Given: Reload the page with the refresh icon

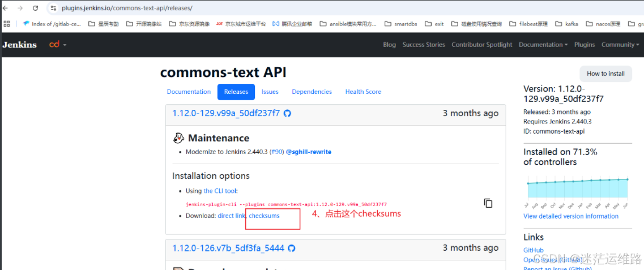Looking at the screenshot, I should (x=35, y=8).
